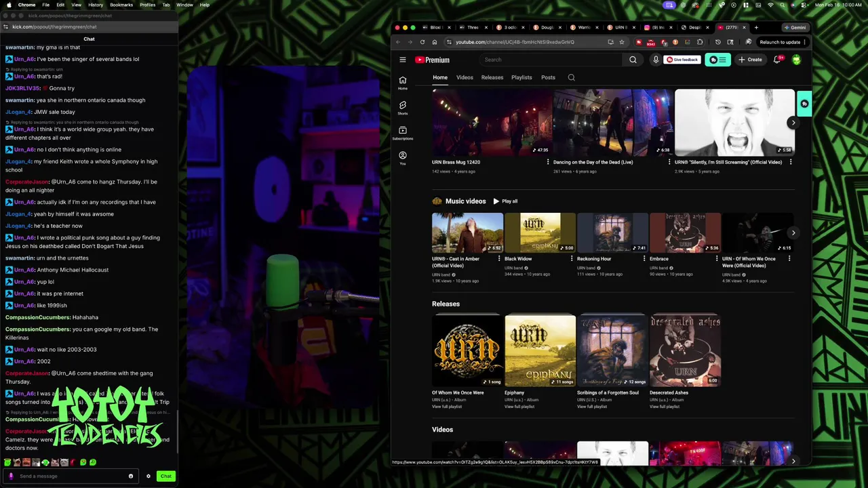Open YouTube guide hamburger menu
Image resolution: width=868 pixels, height=488 pixels.
click(x=402, y=60)
